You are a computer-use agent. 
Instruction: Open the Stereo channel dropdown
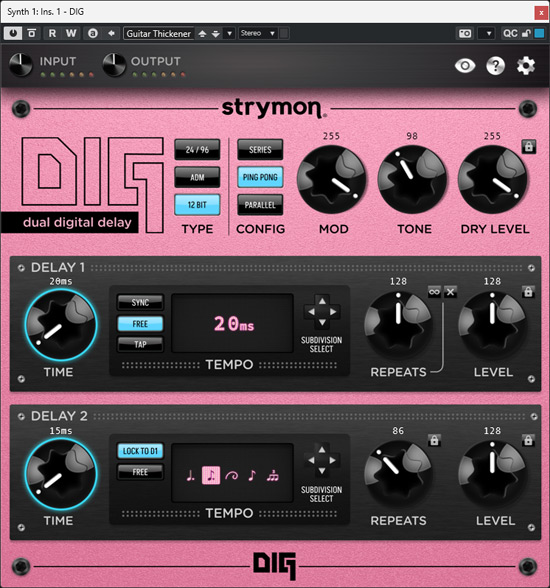(x=258, y=33)
